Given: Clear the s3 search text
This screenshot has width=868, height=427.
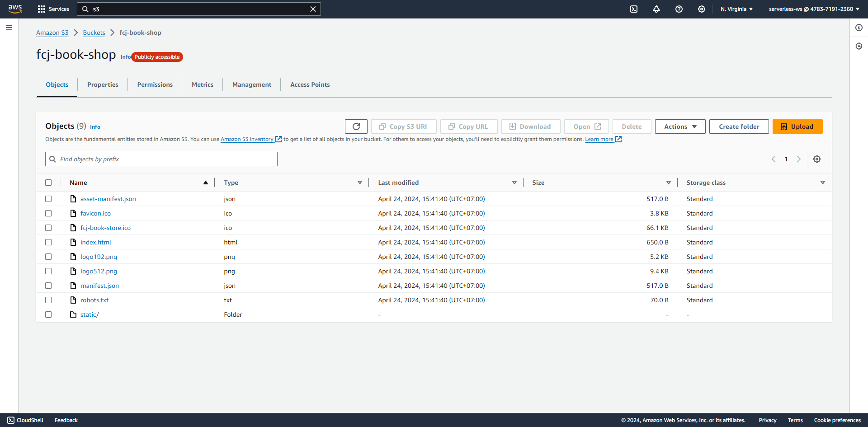Looking at the screenshot, I should tap(313, 9).
